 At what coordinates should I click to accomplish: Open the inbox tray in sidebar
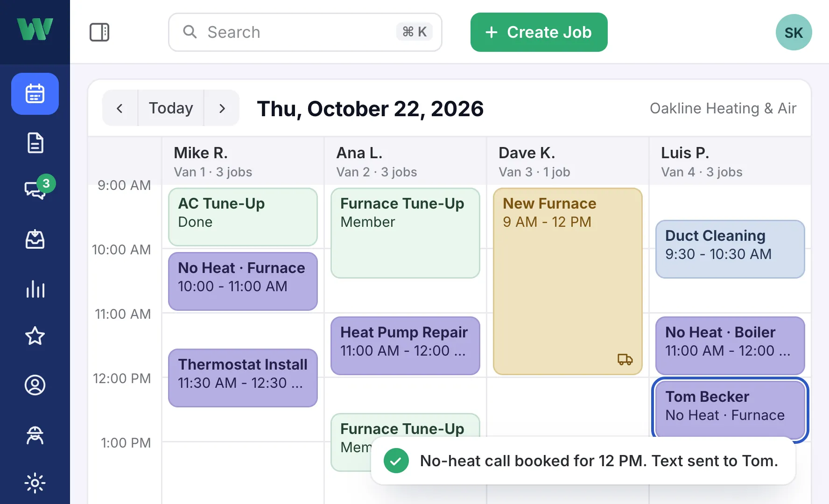click(35, 239)
